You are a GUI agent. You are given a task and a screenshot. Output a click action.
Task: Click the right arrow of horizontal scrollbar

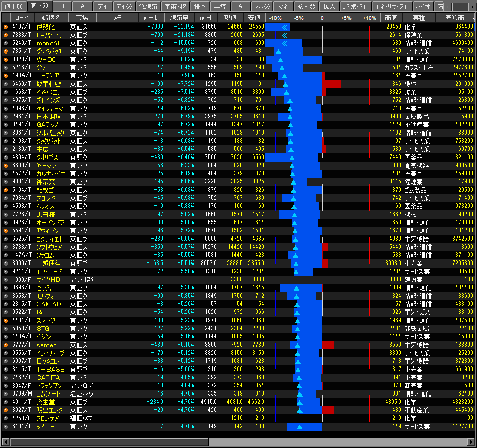472,442
